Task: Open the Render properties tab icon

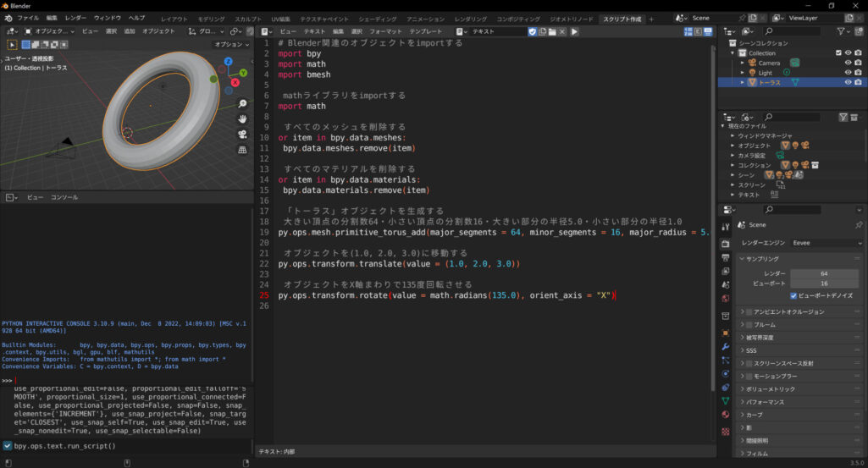Action: pos(726,244)
